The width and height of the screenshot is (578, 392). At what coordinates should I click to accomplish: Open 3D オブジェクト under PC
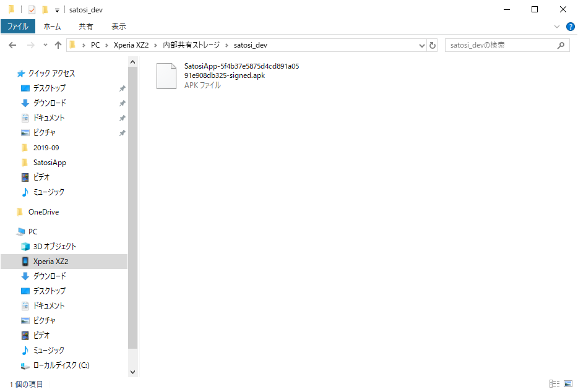pyautogui.click(x=54, y=247)
